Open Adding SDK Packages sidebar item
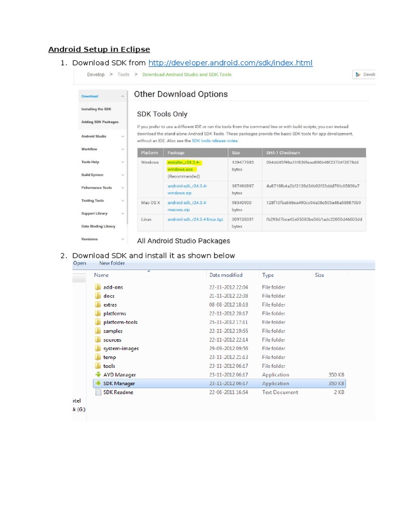 pyautogui.click(x=100, y=122)
